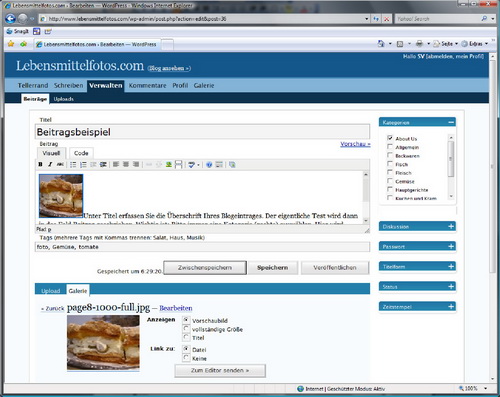Expand the Passwort panel
The image size is (500, 397).
pyautogui.click(x=451, y=246)
